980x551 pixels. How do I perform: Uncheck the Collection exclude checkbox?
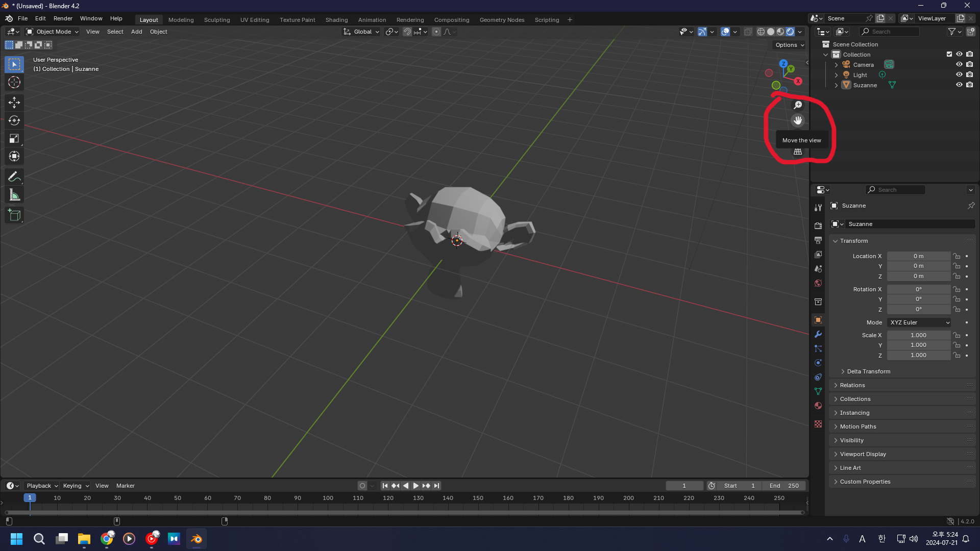click(949, 54)
